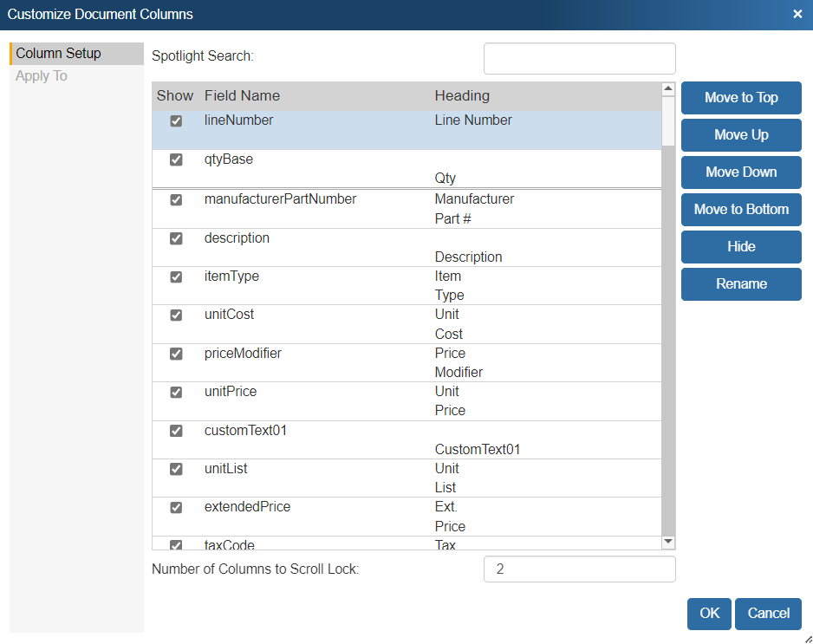Click the scrollbar down arrow
The width and height of the screenshot is (813, 644).
pyautogui.click(x=667, y=542)
